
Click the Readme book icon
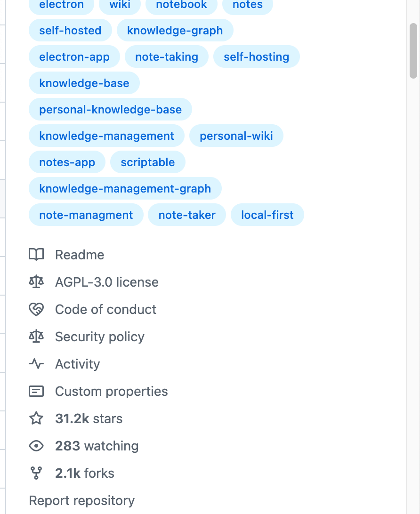pyautogui.click(x=36, y=255)
